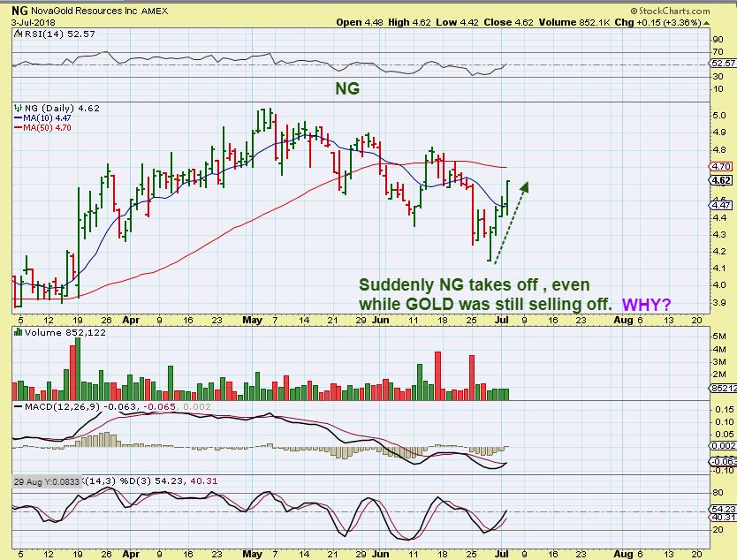Click the MA(10) blue line swatch
737x560 pixels.
pos(19,118)
